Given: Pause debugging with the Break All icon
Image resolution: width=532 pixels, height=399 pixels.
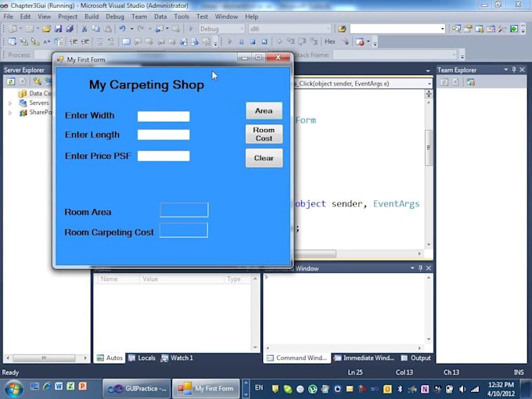Looking at the screenshot, I should tap(241, 41).
